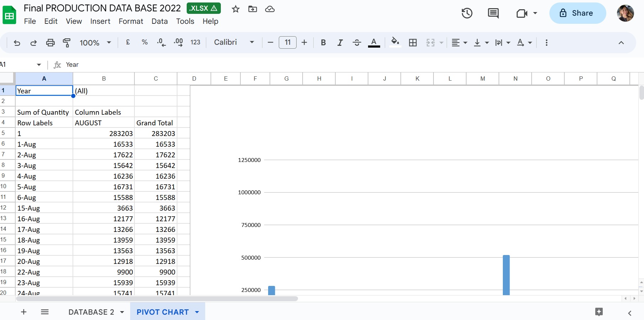
Task: Open zoom level 100% dropdown
Action: click(95, 43)
